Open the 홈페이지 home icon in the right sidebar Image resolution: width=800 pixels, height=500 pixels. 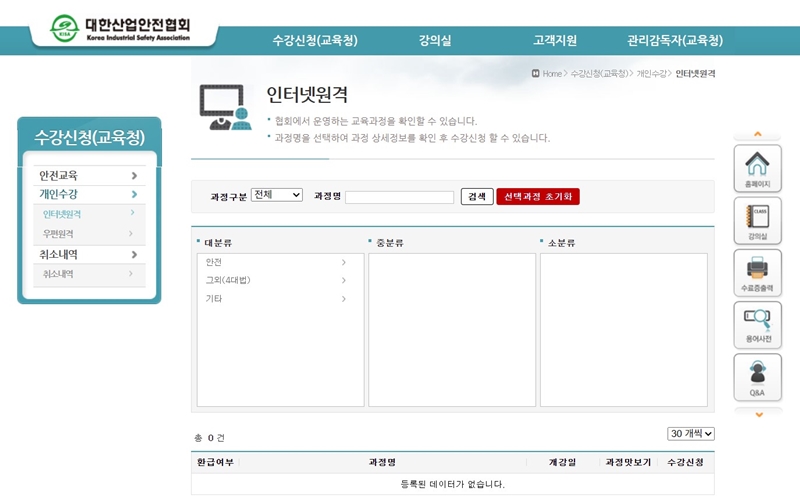point(757,168)
